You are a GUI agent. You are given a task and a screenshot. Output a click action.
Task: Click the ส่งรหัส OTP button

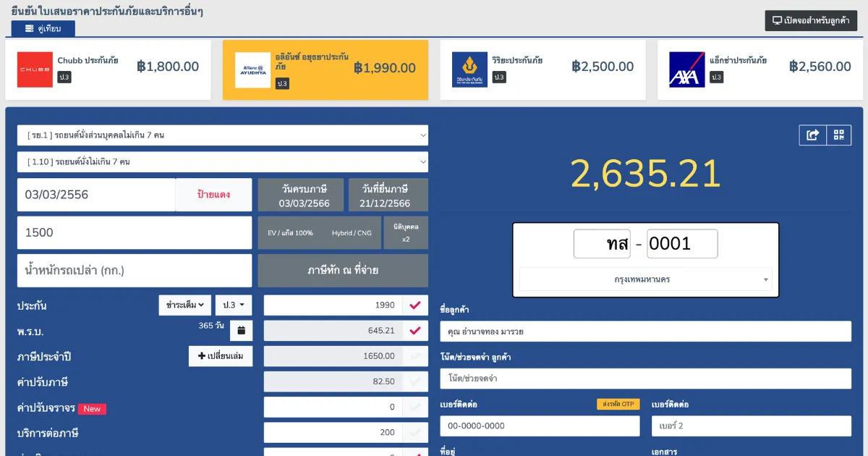coord(618,405)
